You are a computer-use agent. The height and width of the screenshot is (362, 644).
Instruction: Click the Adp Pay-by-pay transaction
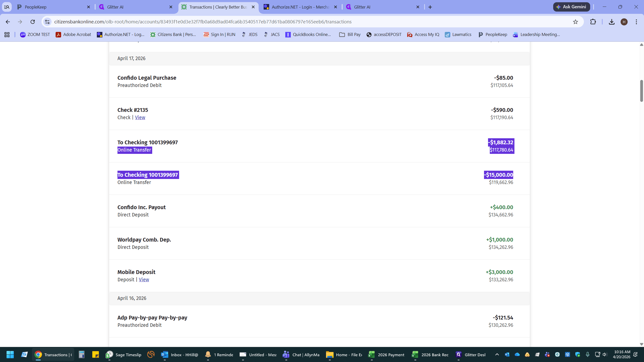pyautogui.click(x=319, y=321)
